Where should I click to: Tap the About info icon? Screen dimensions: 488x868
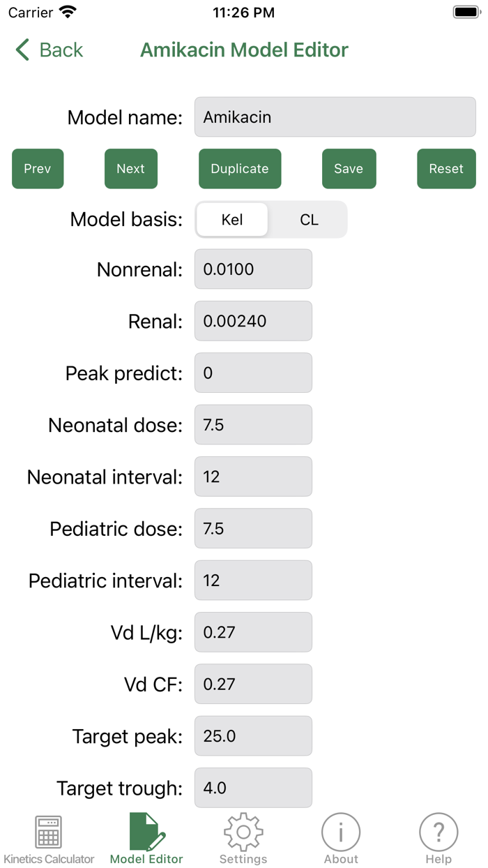[341, 832]
